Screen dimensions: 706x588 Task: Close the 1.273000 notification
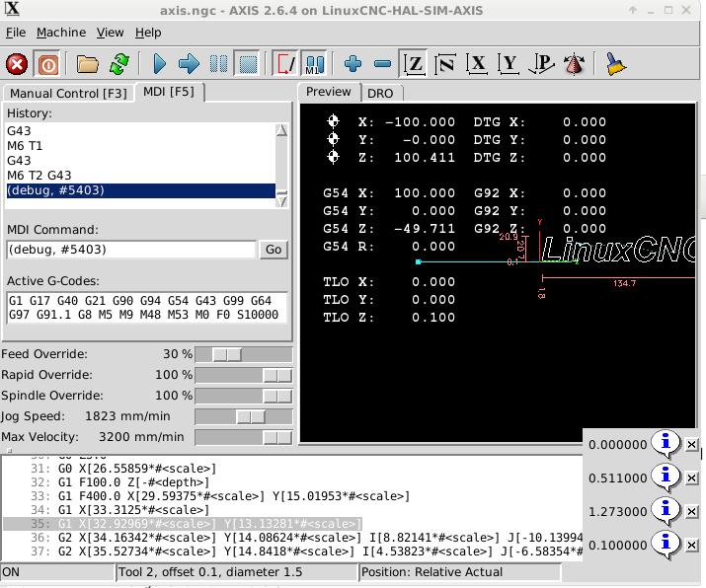point(691,512)
